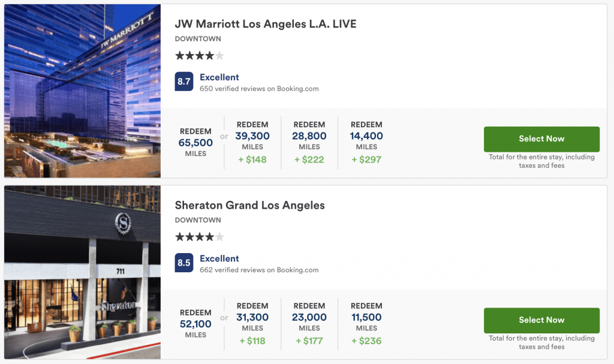Open the Sheraton Grand Los Angeles listing
This screenshot has width=614, height=364.
(x=250, y=205)
